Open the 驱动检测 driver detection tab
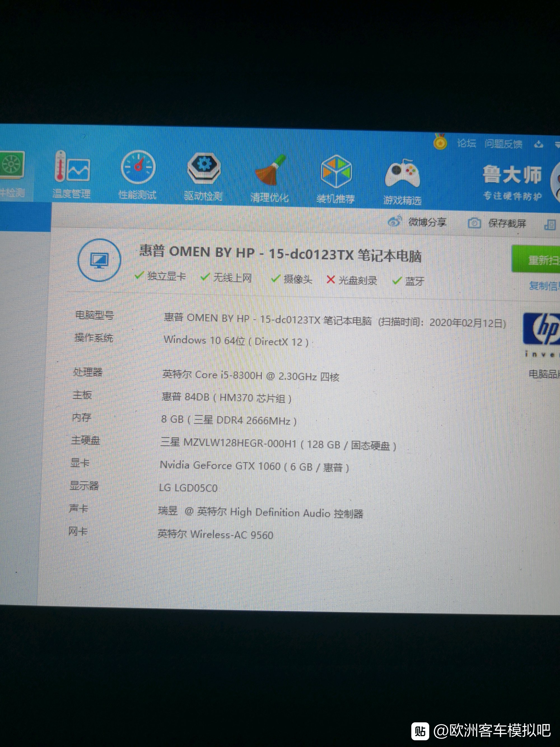This screenshot has height=747, width=560. coord(203,177)
